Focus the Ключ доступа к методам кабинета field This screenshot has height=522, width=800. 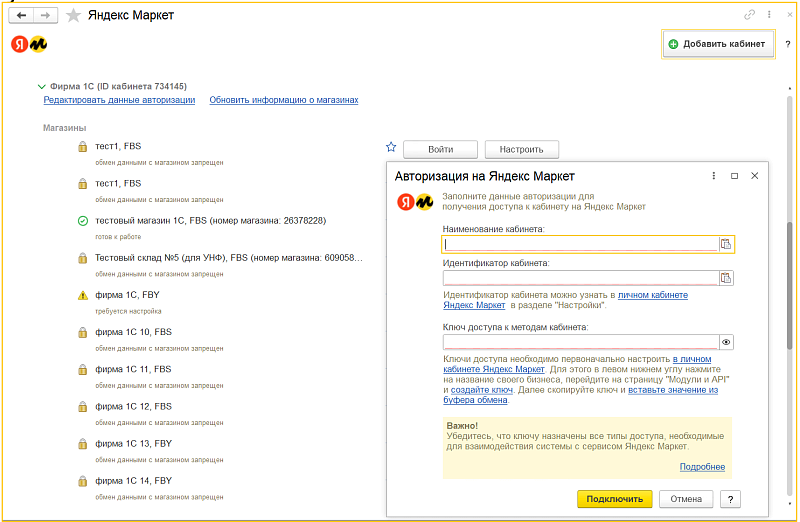pos(581,342)
